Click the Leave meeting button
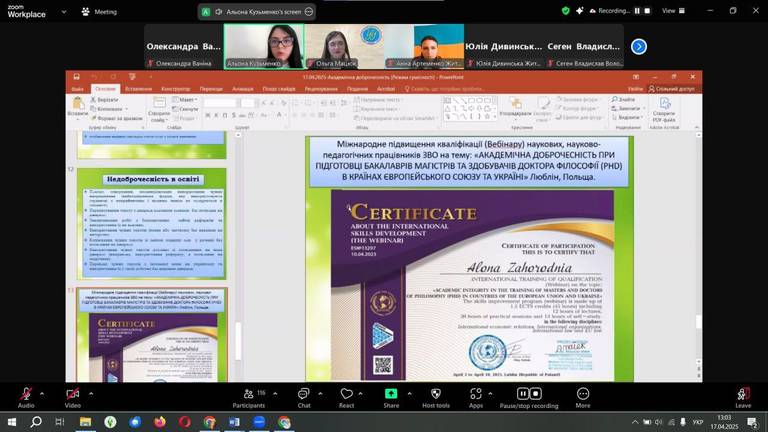768x432 pixels. click(x=743, y=396)
